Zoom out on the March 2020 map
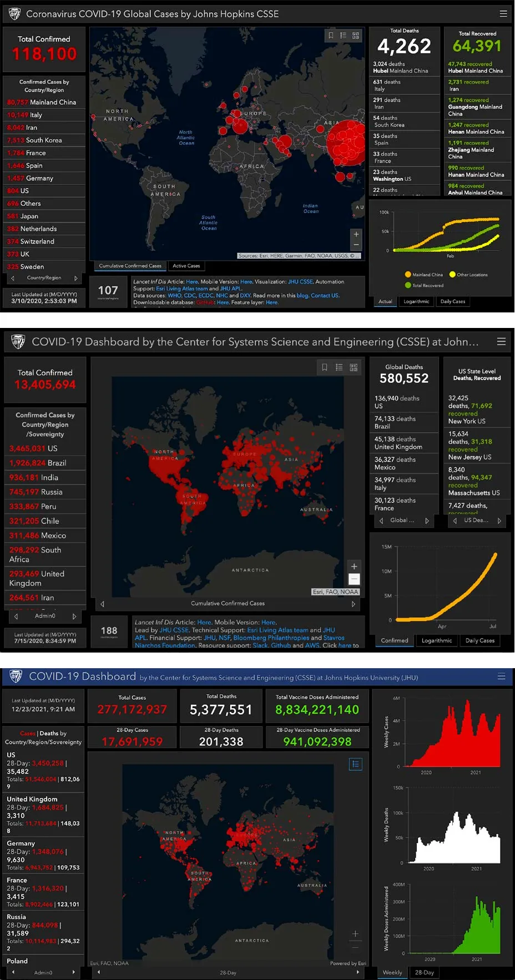Screen dimensions: 515x980 coord(356,245)
